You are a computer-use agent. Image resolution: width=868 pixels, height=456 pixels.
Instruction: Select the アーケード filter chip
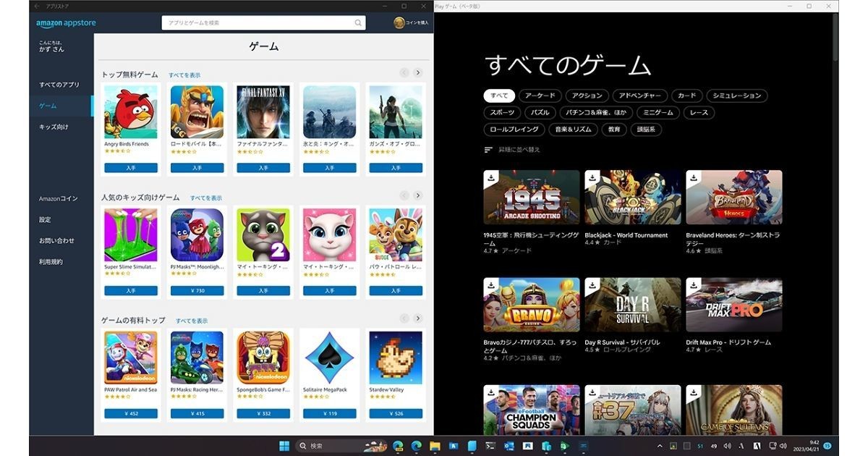tap(540, 96)
